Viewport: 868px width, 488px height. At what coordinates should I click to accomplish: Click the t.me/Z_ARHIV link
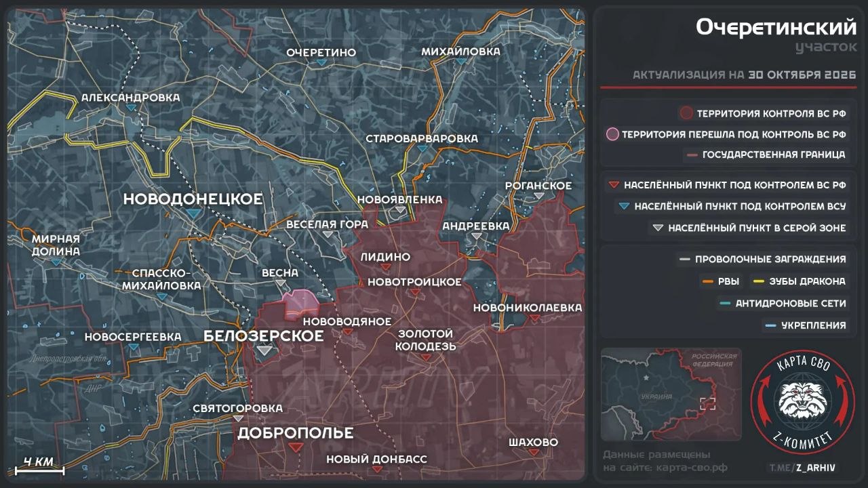802,468
